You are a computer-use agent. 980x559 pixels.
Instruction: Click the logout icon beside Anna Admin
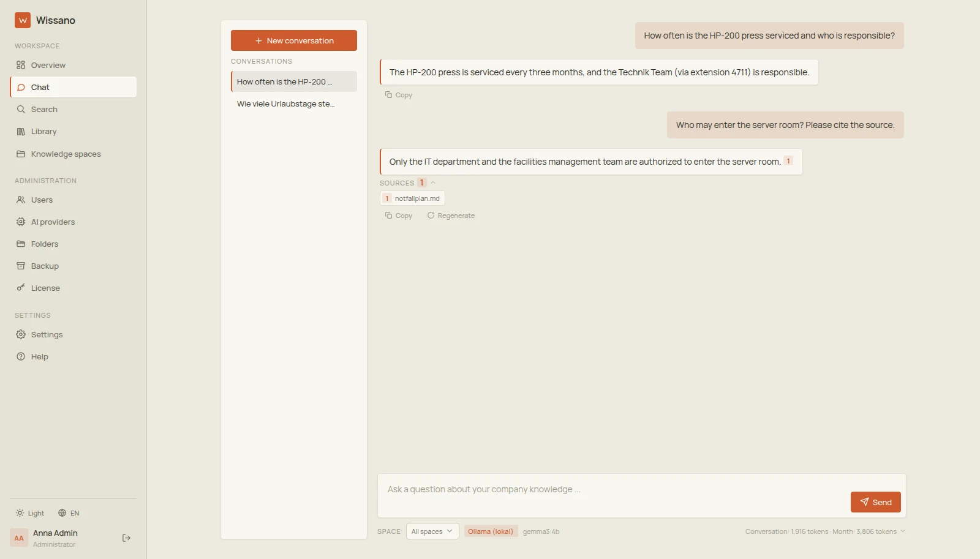tap(126, 538)
